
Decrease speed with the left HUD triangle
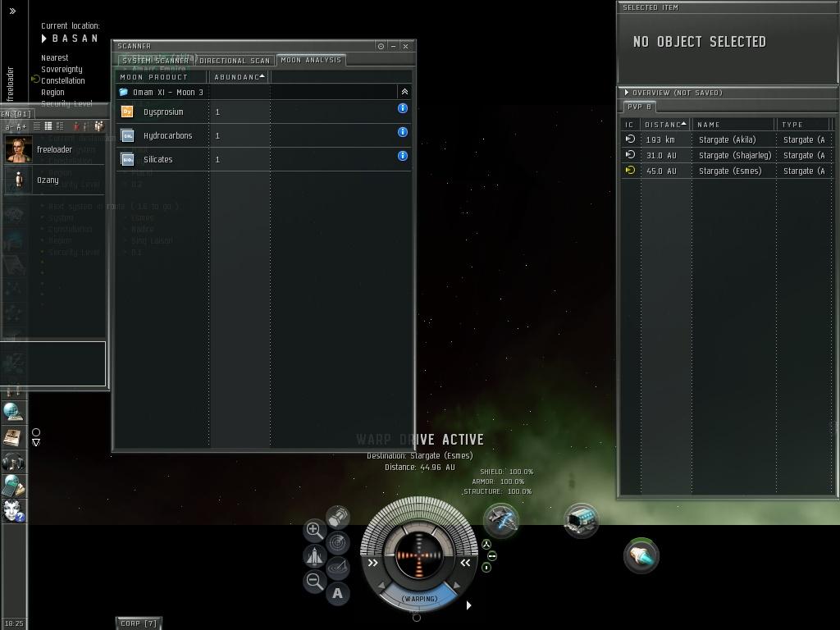point(381,586)
